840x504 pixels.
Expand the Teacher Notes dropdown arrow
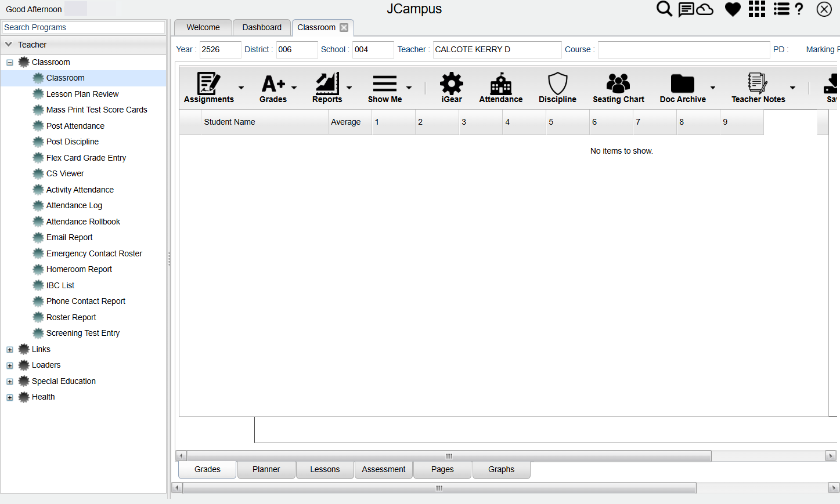coord(792,88)
